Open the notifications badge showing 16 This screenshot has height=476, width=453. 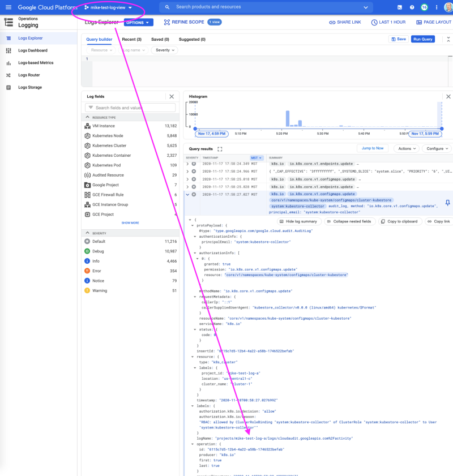point(424,7)
